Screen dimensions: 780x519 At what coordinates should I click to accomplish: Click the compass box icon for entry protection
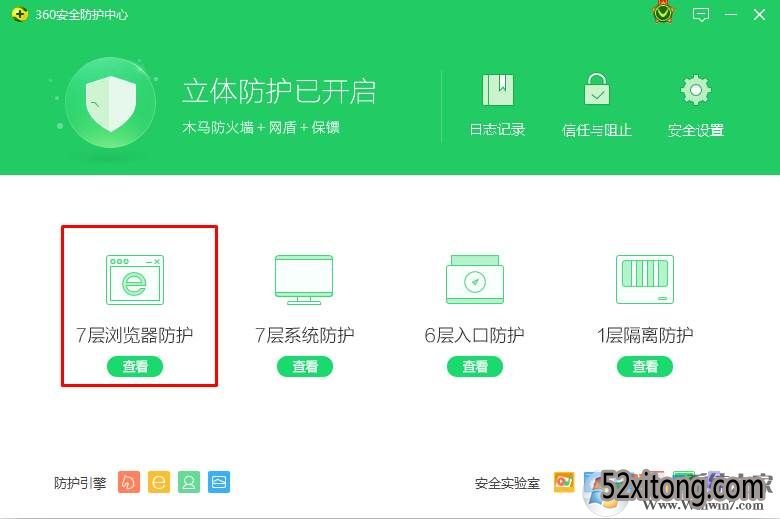tap(475, 279)
